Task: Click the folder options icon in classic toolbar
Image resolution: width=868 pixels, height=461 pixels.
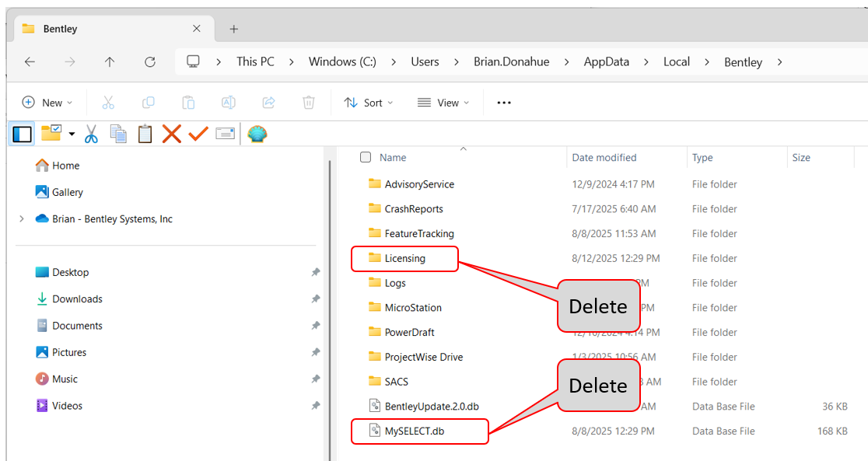Action: tap(51, 134)
